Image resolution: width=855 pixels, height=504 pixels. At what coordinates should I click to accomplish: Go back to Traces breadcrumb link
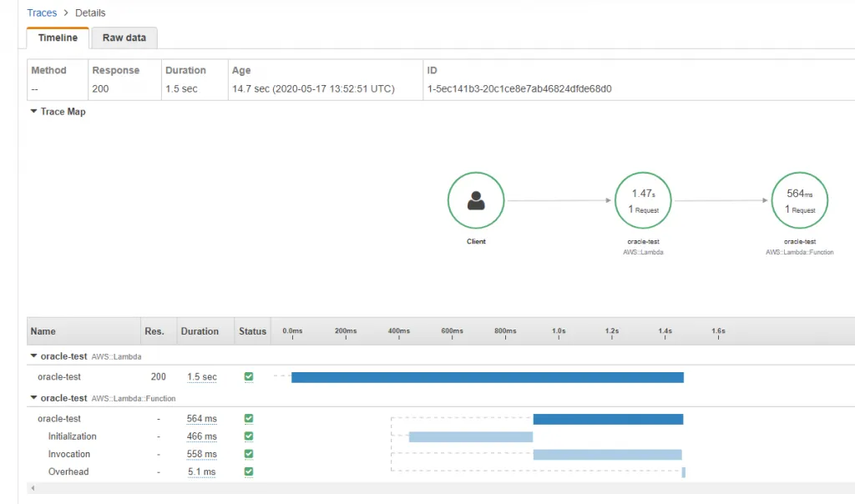[x=42, y=13]
